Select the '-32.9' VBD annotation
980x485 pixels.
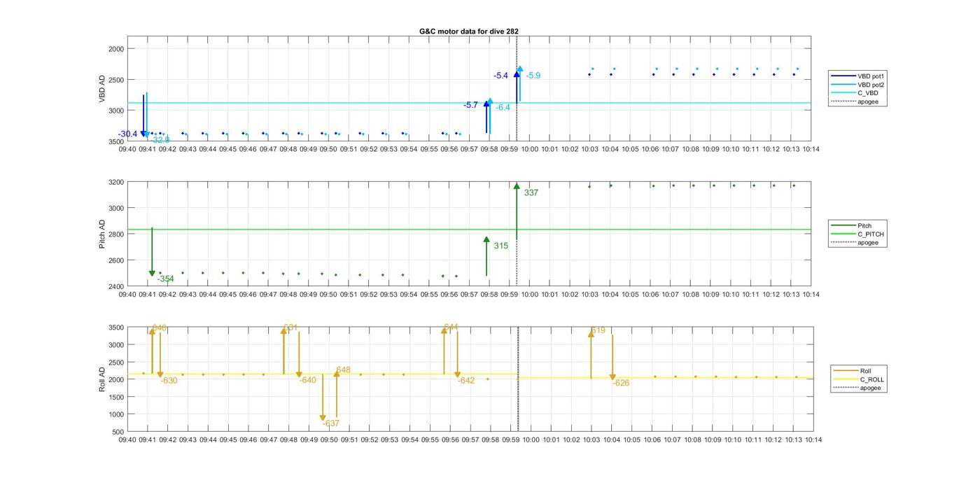pyautogui.click(x=160, y=140)
